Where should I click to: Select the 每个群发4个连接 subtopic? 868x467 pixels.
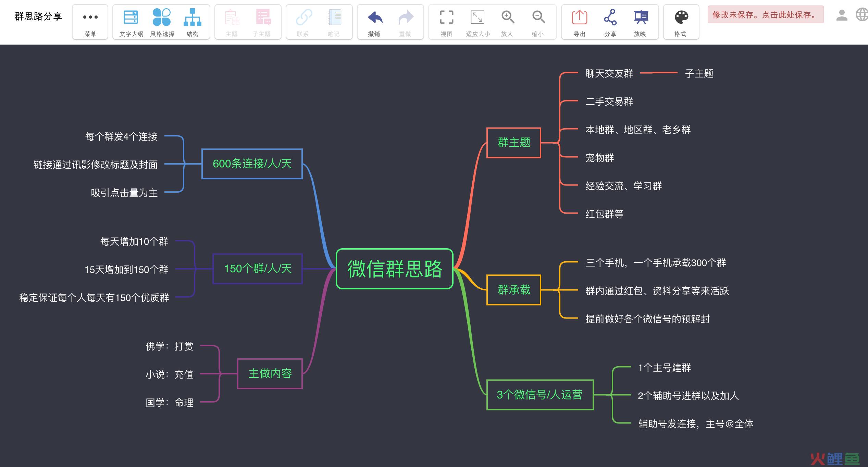[121, 136]
